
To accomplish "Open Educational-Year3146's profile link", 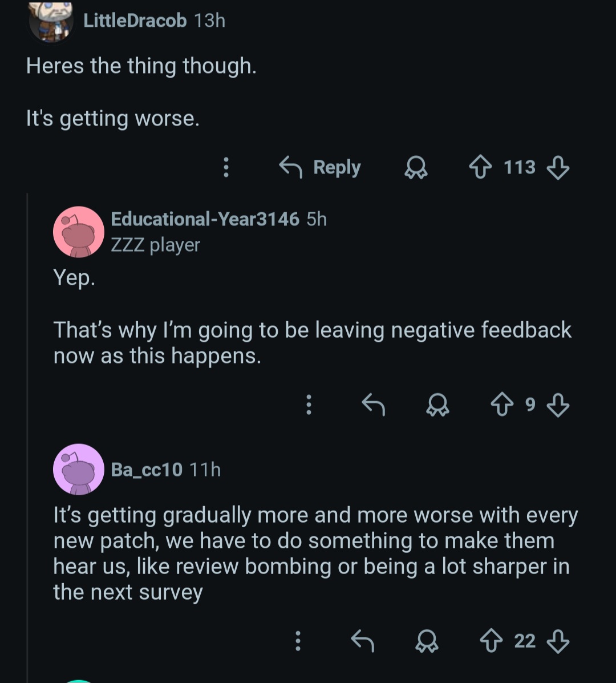I will click(x=205, y=219).
